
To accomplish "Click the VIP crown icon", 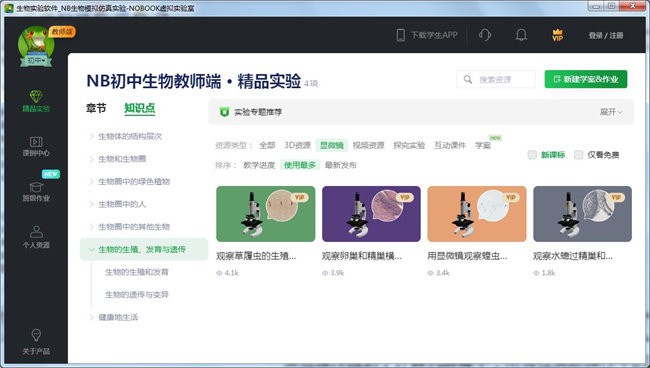I will [x=558, y=35].
